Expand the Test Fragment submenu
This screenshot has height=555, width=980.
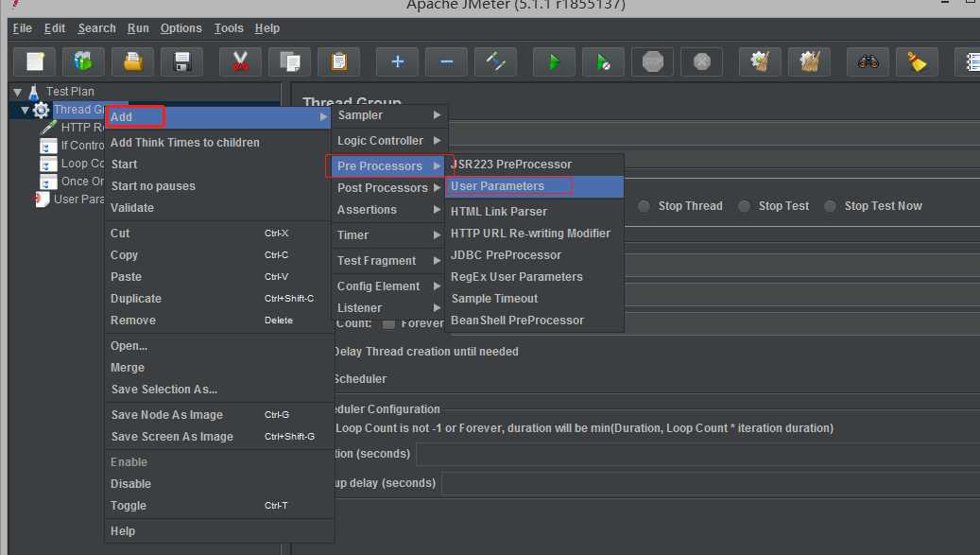(389, 261)
